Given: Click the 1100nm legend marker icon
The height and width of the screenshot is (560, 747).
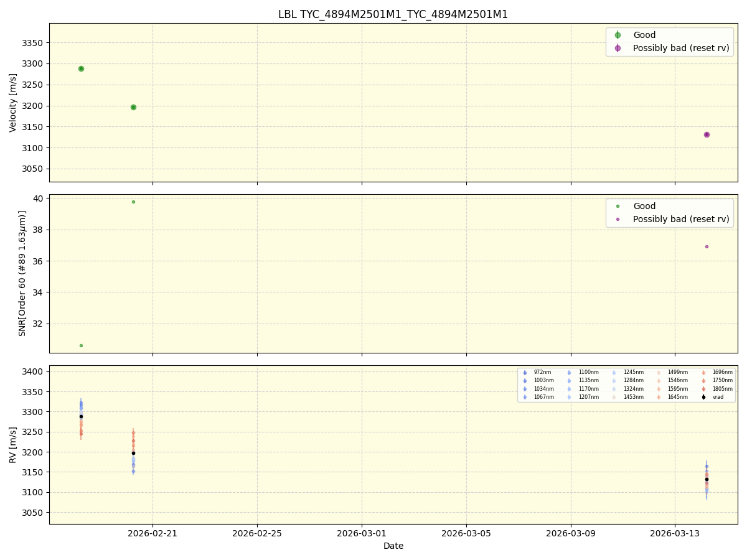Looking at the screenshot, I should 569,372.
